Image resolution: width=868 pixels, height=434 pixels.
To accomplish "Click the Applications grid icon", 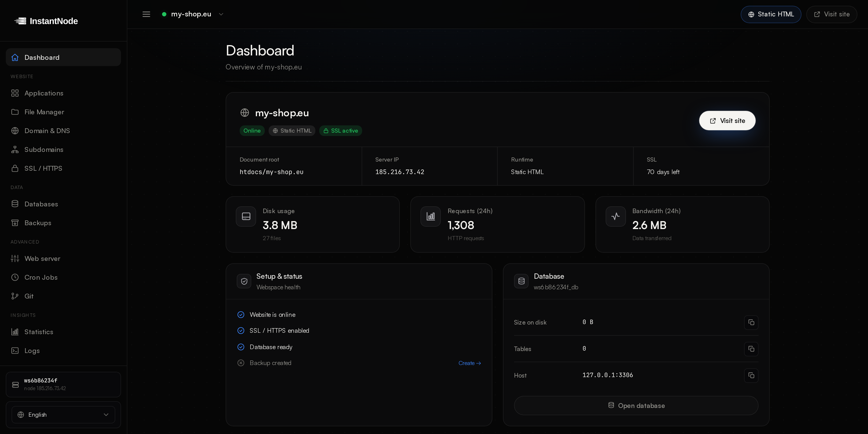I will [15, 93].
